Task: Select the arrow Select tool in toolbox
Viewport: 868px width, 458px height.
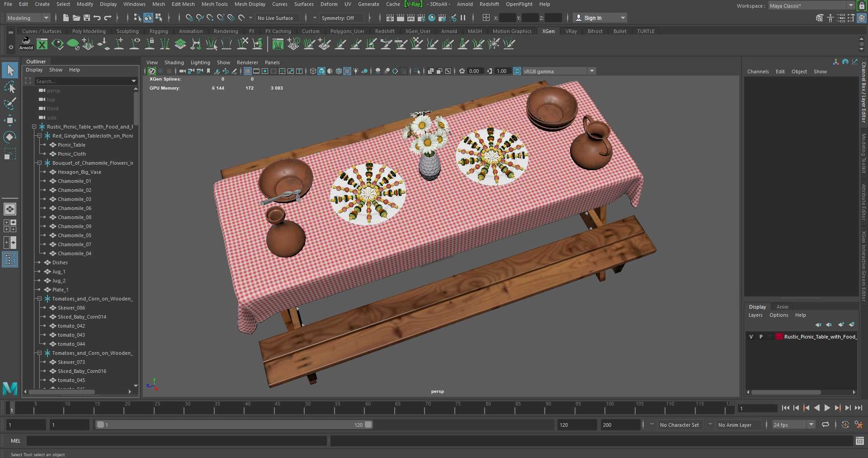Action: 10,71
